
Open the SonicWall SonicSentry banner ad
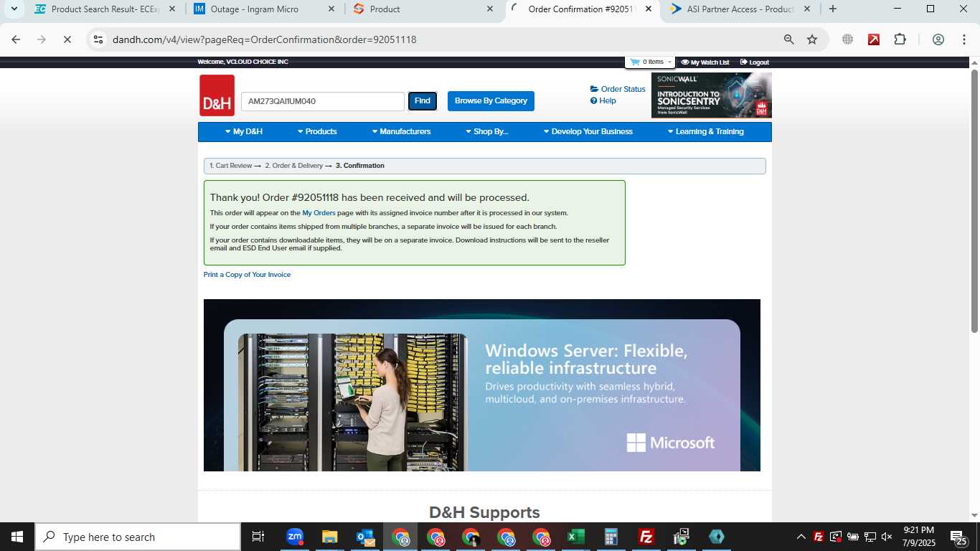pos(712,95)
